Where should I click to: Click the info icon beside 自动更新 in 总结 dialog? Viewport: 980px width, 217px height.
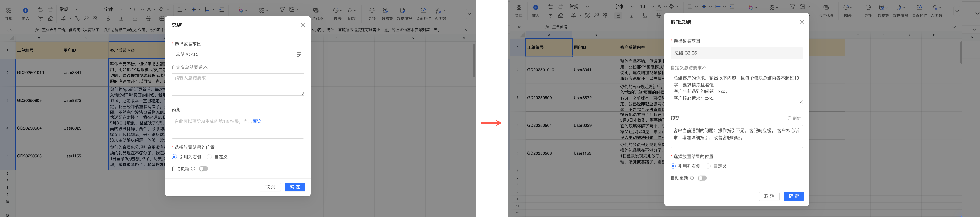[x=193, y=168]
